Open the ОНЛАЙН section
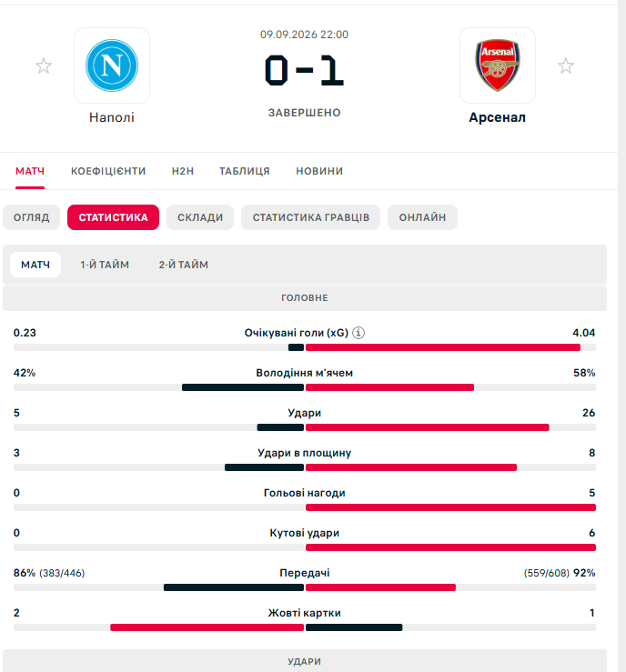This screenshot has width=626, height=672. (x=422, y=217)
